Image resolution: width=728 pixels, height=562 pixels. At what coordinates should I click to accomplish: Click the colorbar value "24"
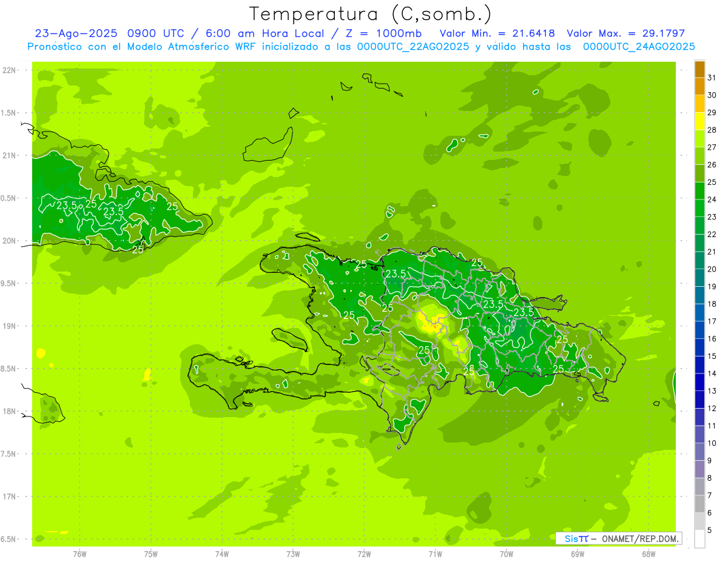click(712, 199)
